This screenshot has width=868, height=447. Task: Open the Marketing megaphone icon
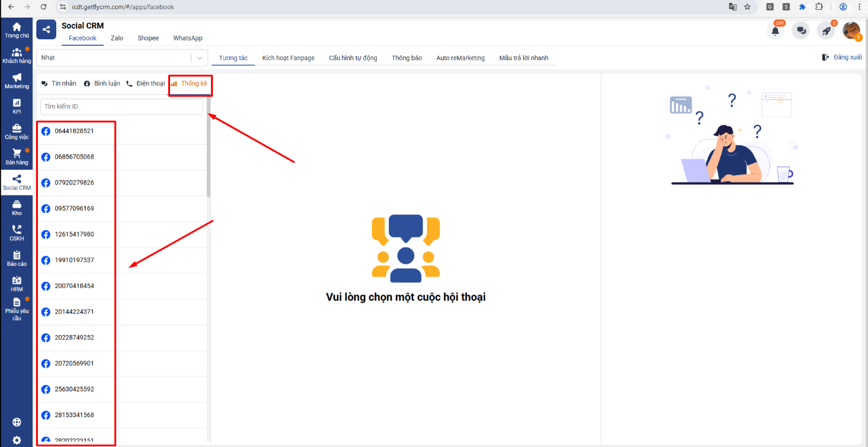(17, 81)
